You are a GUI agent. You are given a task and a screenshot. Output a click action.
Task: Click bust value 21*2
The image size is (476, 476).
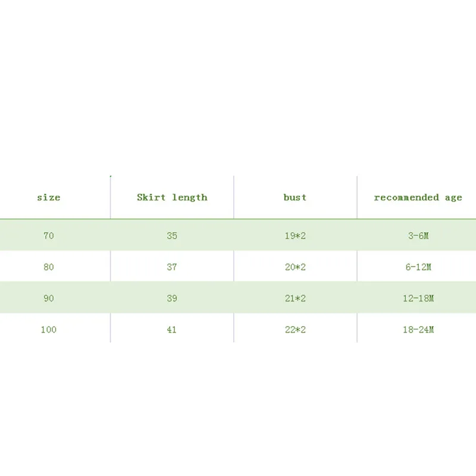[x=295, y=298]
